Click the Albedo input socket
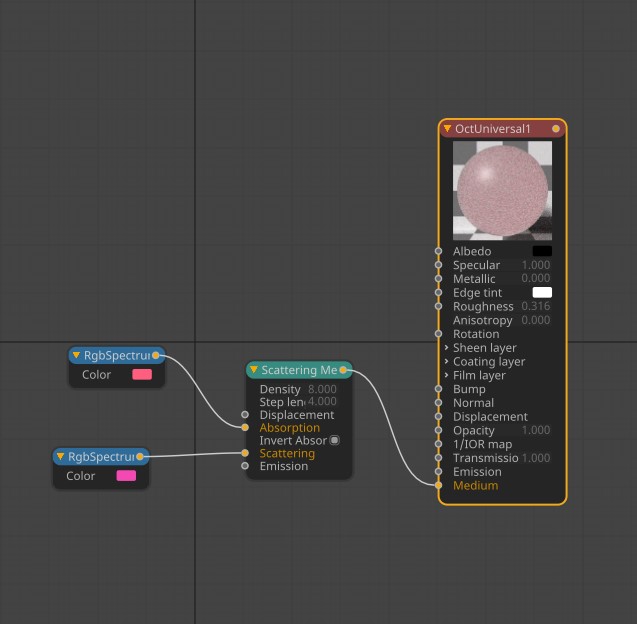 click(x=438, y=251)
